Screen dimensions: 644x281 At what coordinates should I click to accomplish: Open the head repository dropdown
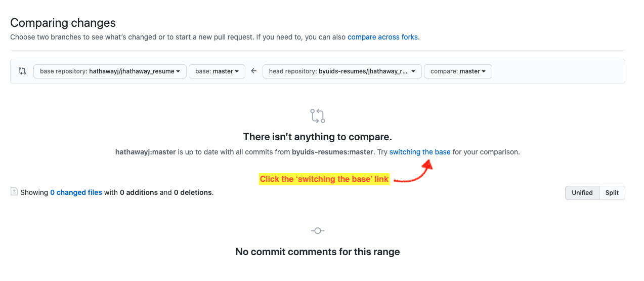(x=342, y=71)
